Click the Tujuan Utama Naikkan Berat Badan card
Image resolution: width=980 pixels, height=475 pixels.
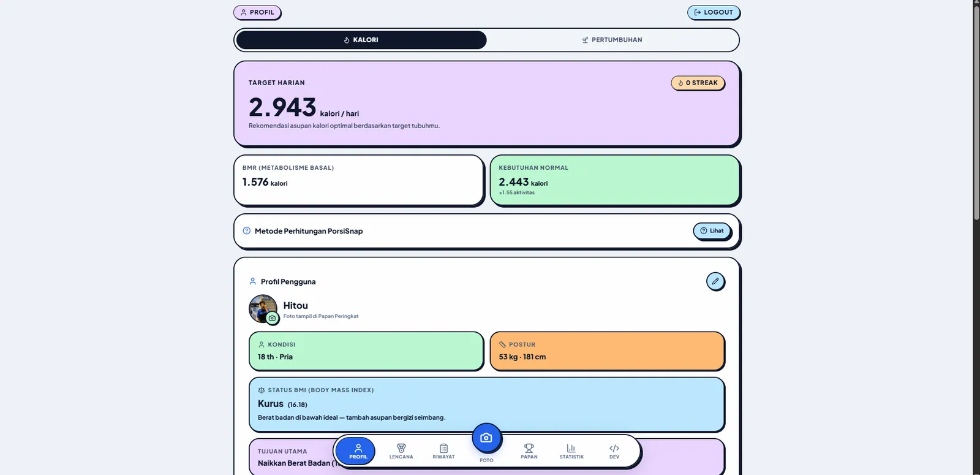487,457
